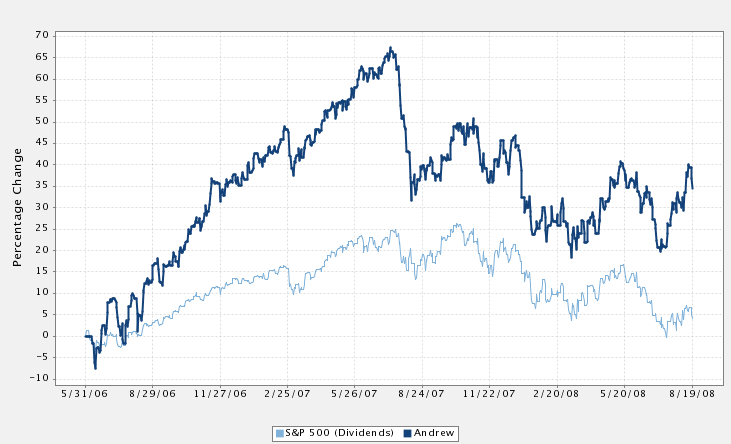
Task: Click the 70 value on percentage axis
Action: (x=42, y=35)
